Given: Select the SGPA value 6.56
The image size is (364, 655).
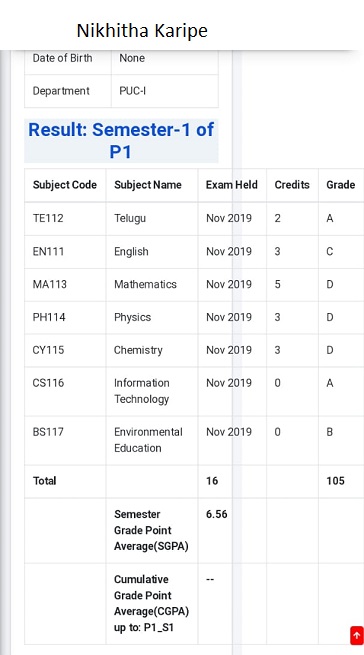Looking at the screenshot, I should [216, 514].
